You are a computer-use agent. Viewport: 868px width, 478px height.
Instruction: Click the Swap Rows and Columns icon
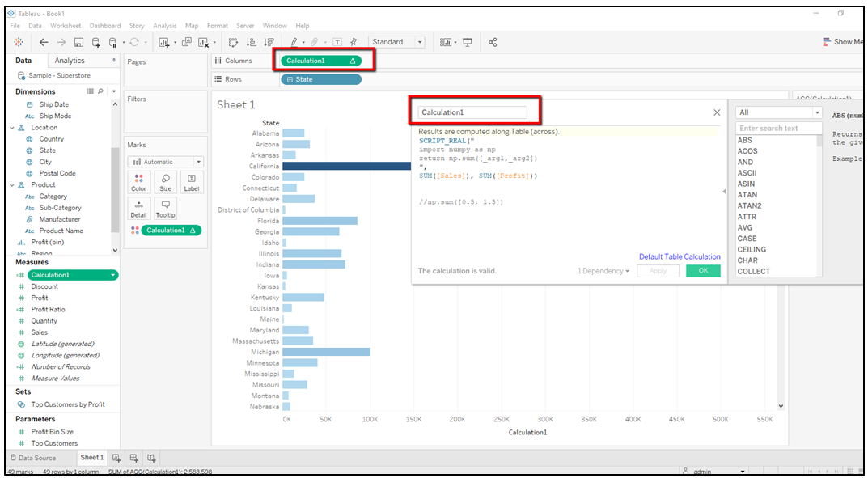(x=234, y=42)
